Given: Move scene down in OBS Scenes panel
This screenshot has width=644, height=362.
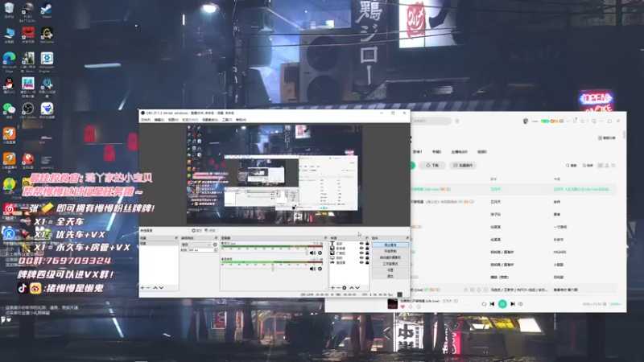Looking at the screenshot, I should point(161,288).
